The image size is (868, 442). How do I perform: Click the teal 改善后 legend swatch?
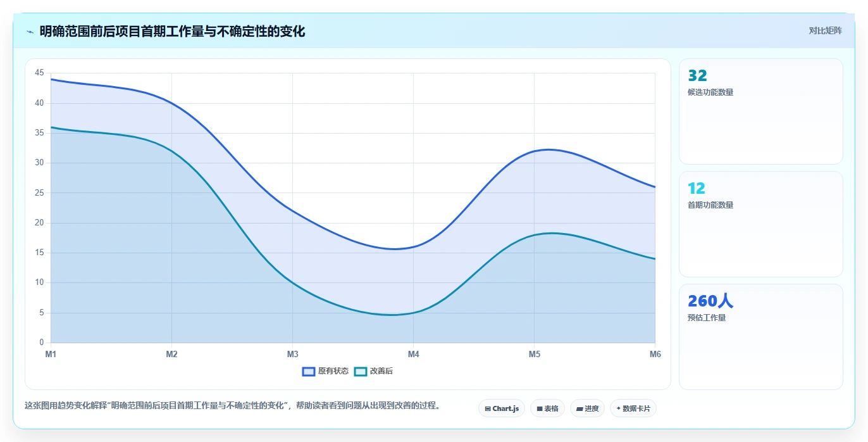tap(360, 371)
